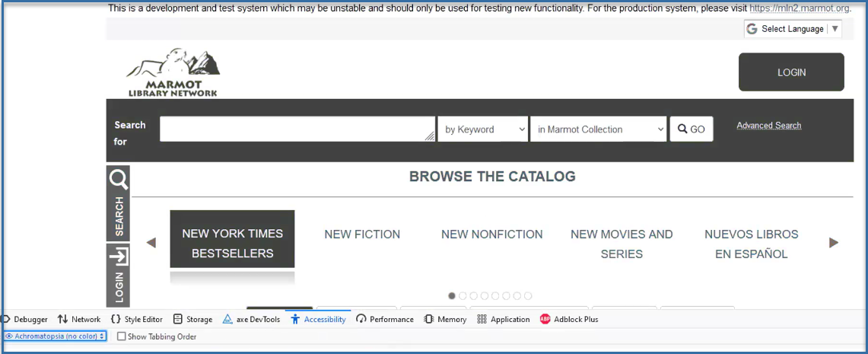The width and height of the screenshot is (868, 354).
Task: Open the Adblock Plus panel
Action: pos(569,319)
